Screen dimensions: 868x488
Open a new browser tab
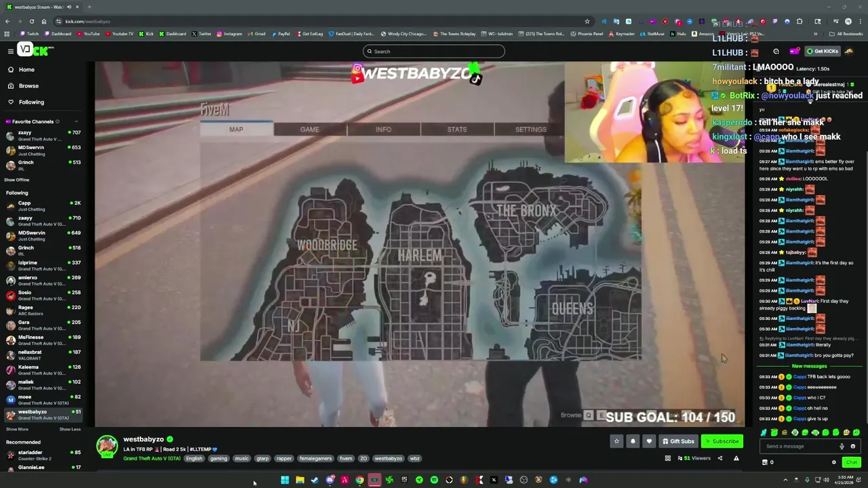89,7
